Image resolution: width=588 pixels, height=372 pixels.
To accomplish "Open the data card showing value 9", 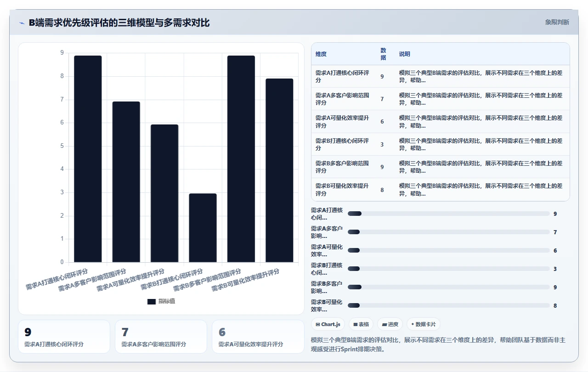I will [64, 337].
